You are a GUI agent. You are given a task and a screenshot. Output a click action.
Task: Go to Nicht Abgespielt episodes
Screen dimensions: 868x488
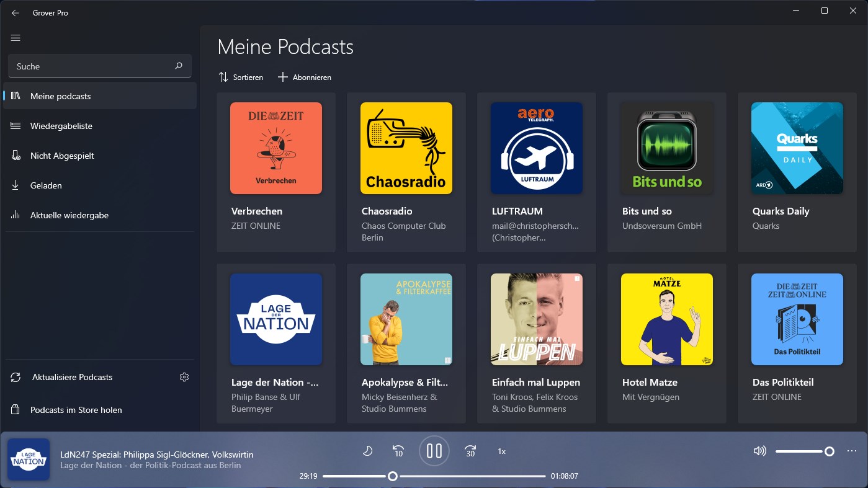click(100, 156)
